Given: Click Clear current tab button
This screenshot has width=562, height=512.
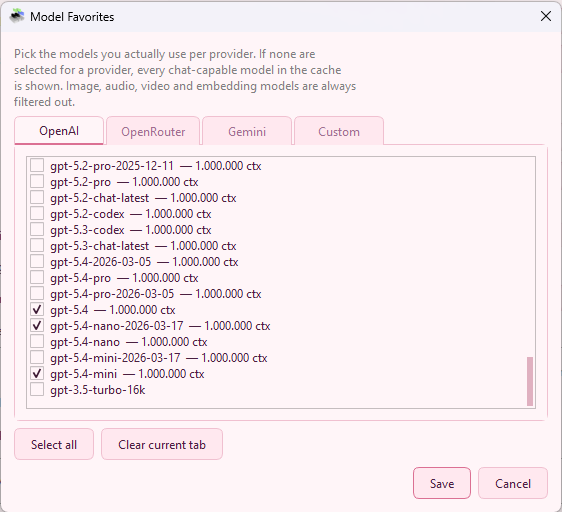Looking at the screenshot, I should (x=162, y=444).
